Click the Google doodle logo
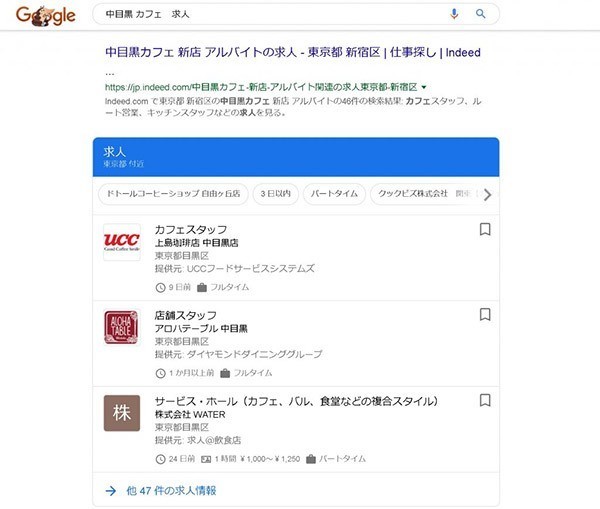 coord(46,16)
